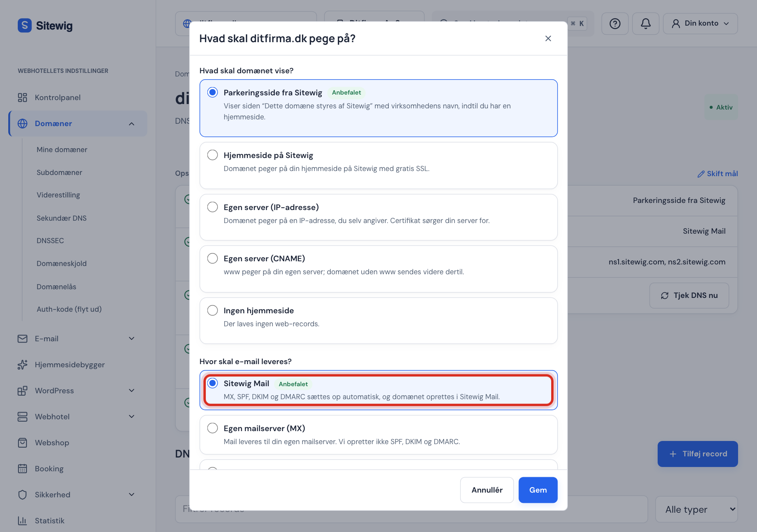Go to Mine domæner

coord(62,150)
